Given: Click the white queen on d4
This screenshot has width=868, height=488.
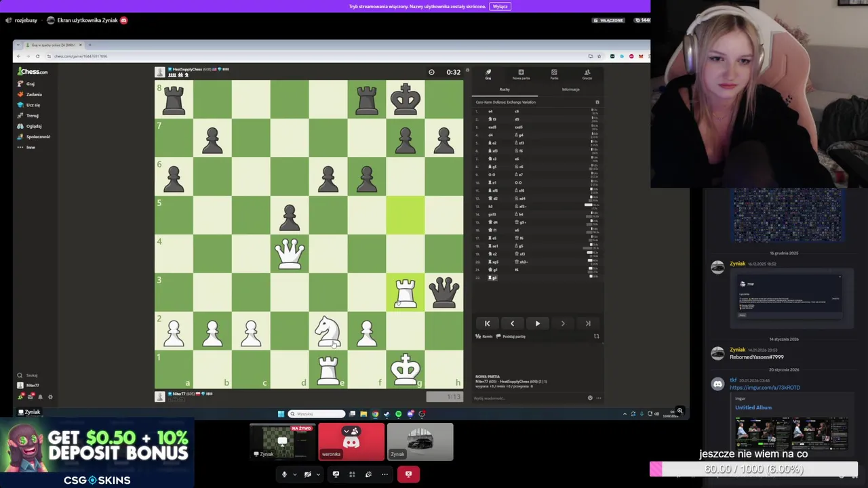Looking at the screenshot, I should 290,253.
